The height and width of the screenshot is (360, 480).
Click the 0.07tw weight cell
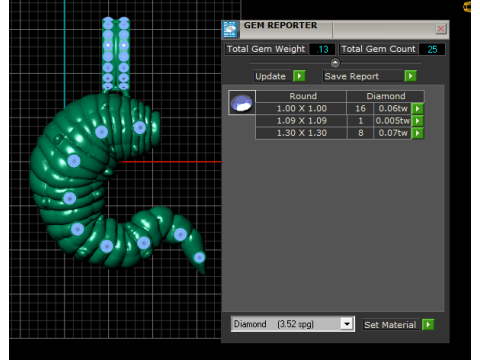[x=393, y=133]
